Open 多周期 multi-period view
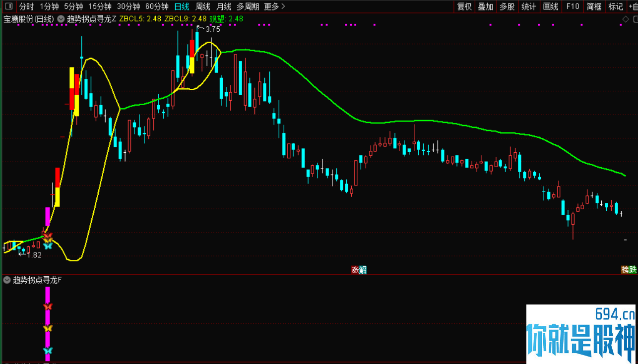This screenshot has height=364, width=638. (248, 6)
